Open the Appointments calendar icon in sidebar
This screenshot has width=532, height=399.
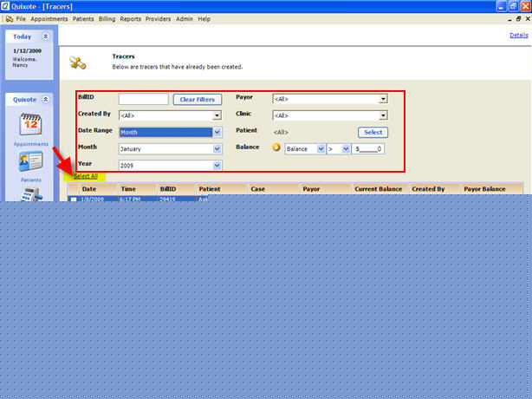[x=30, y=124]
